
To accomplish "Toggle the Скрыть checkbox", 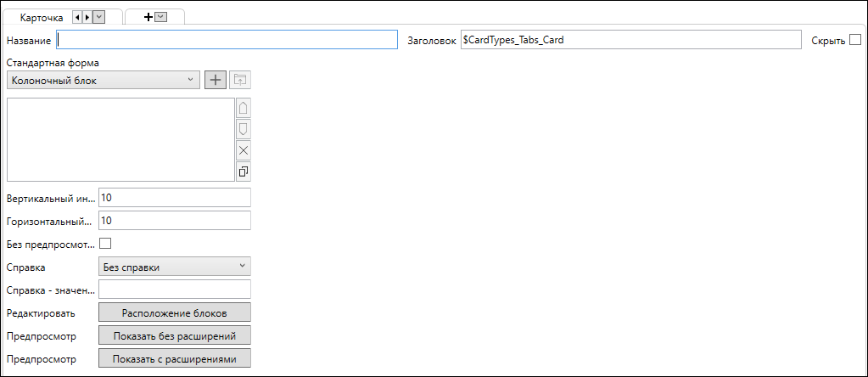I will pyautogui.click(x=854, y=40).
